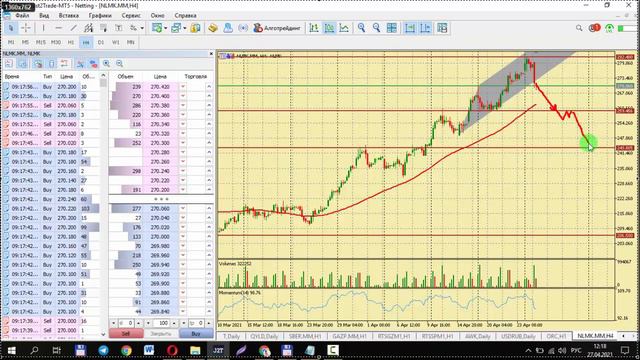Screen dimensions: 640x360
Task: Open the objects shapes dropdown arrow
Action: (x=142, y=28)
